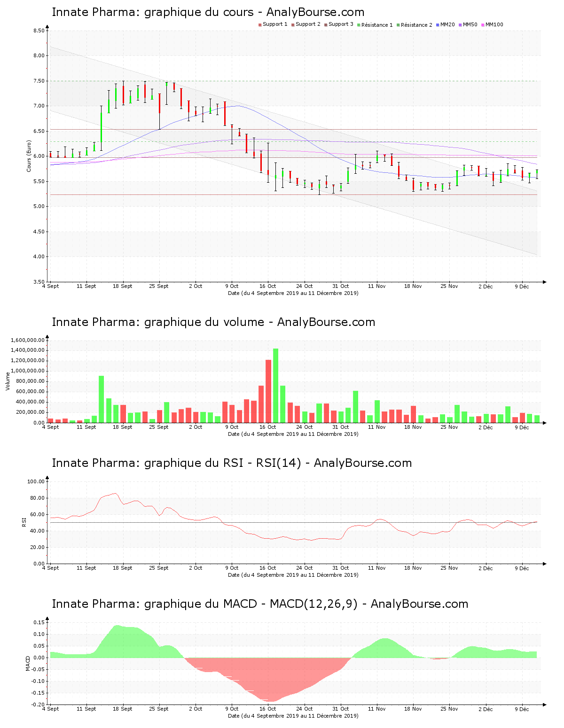The image size is (564, 728).
Task: Click the date range caption under price chart
Action: [293, 293]
